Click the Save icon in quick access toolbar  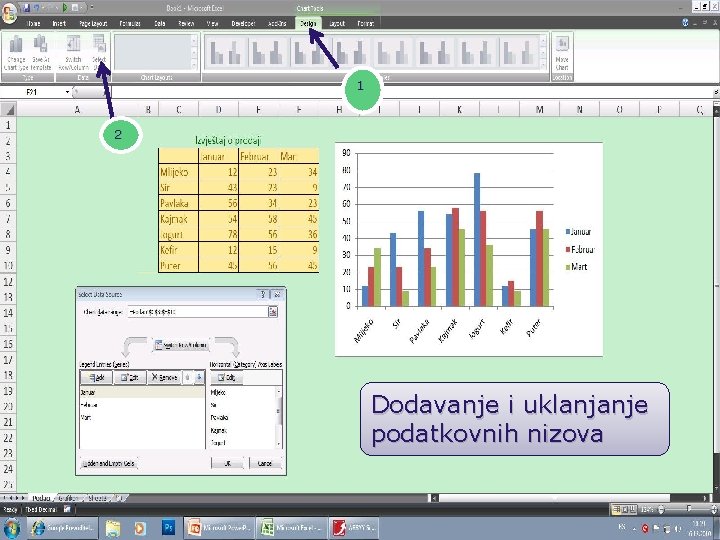26,8
